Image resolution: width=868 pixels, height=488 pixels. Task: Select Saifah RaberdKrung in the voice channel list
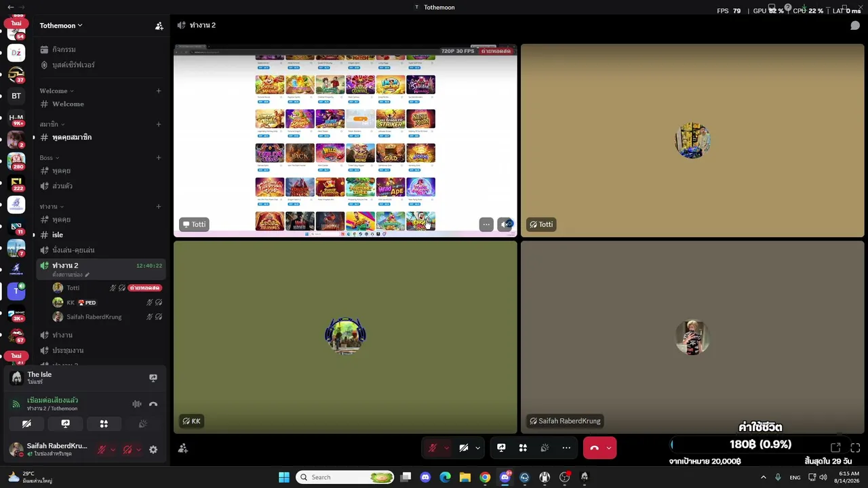[x=94, y=317]
